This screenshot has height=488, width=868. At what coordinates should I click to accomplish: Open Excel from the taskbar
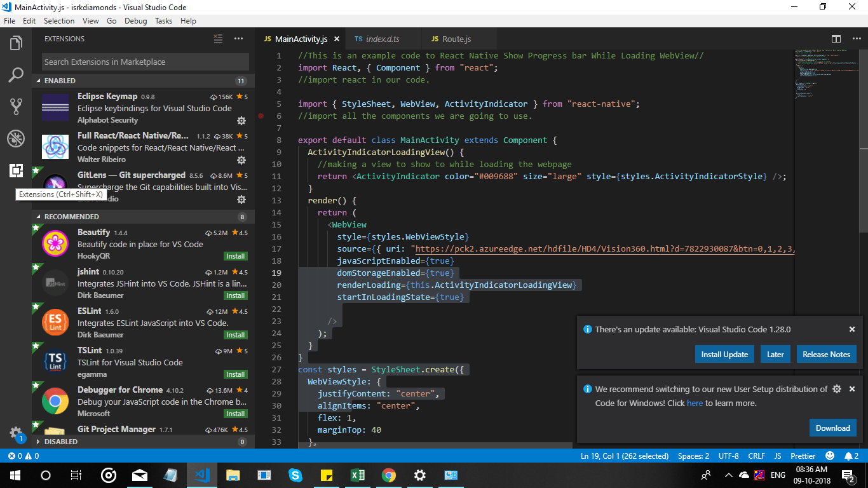(x=358, y=475)
